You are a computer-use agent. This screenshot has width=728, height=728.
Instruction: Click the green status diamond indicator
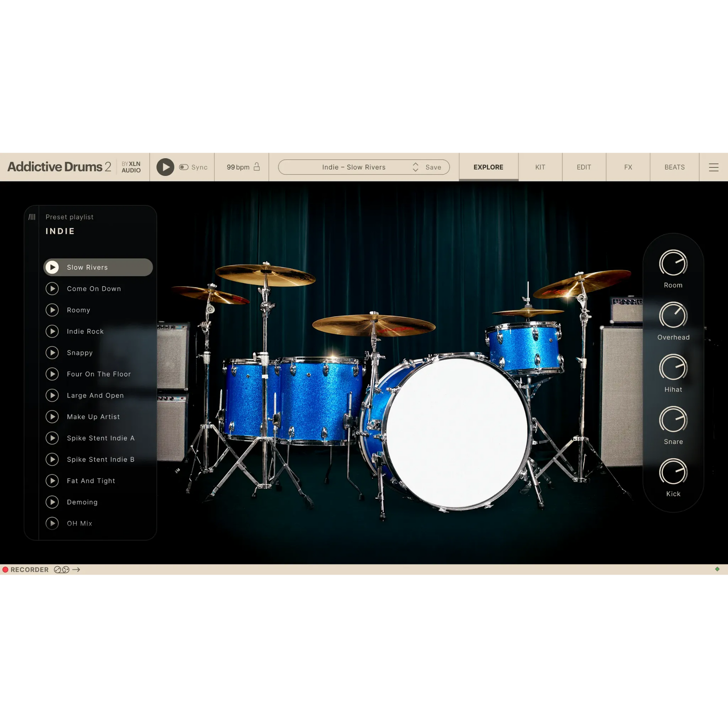(x=717, y=569)
